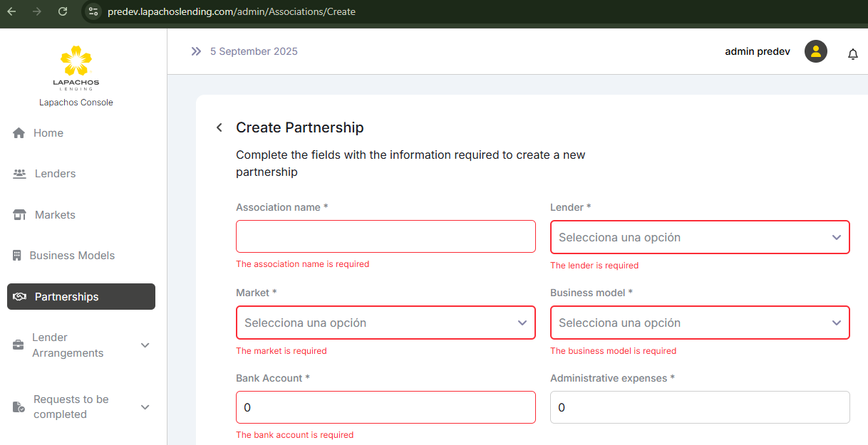Open the Market dropdown

pos(385,323)
